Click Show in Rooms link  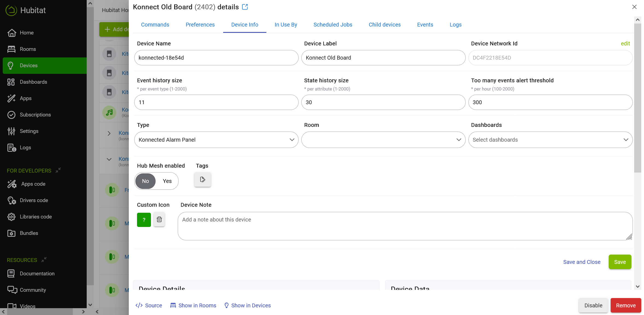(x=193, y=305)
